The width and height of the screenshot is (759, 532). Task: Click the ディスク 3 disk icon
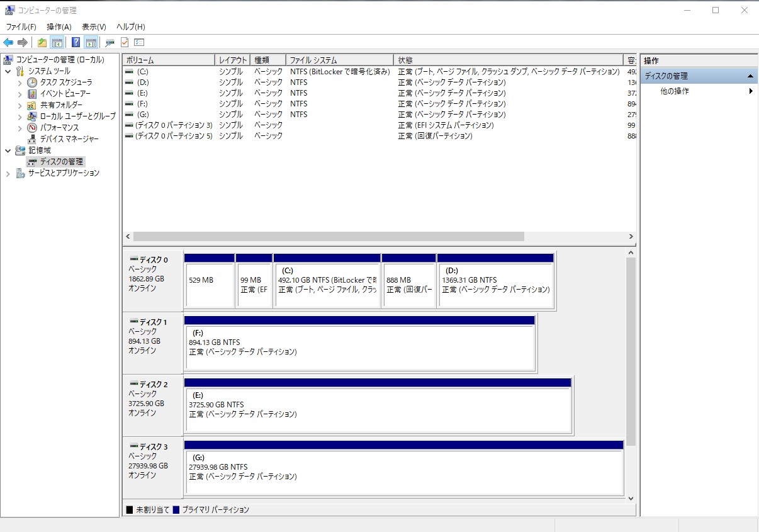coord(133,446)
